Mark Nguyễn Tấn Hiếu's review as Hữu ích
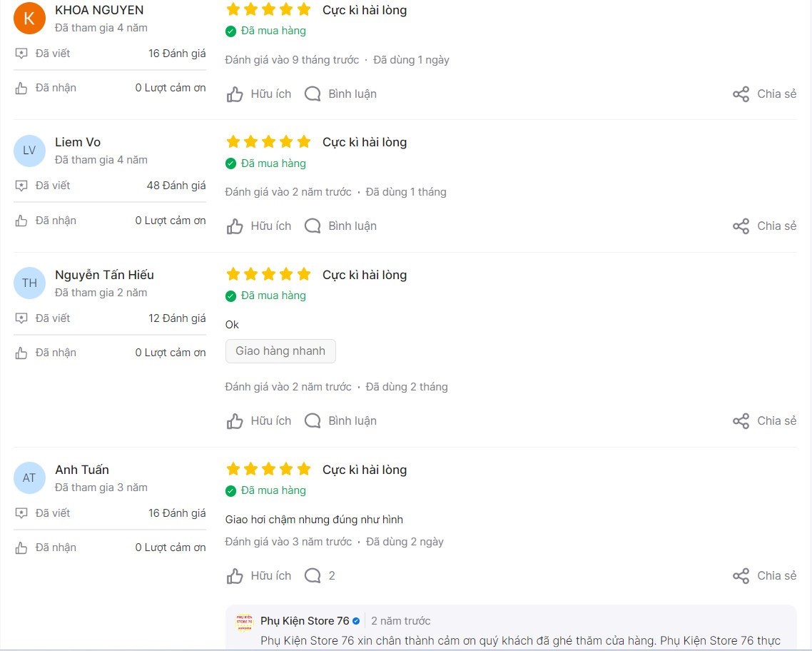The width and height of the screenshot is (812, 651). 260,421
